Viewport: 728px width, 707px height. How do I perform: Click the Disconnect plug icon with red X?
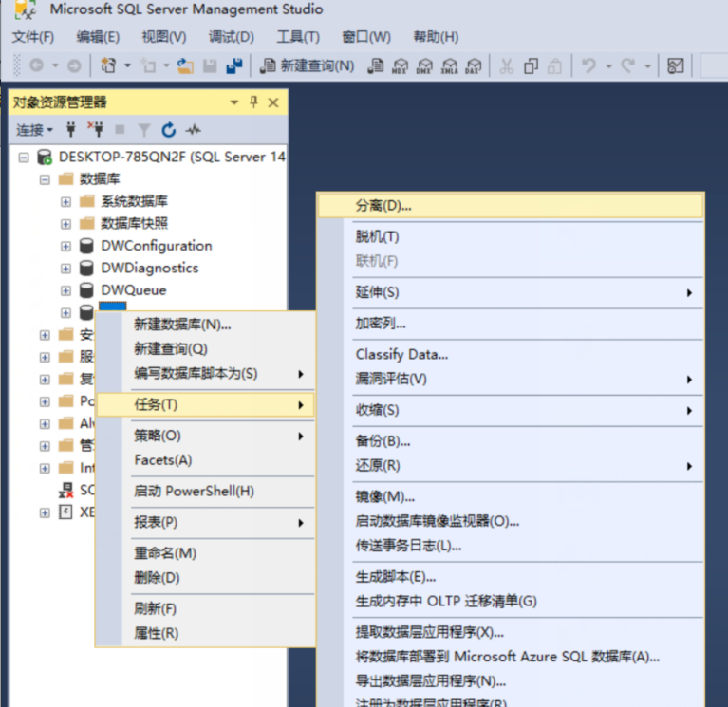[x=96, y=129]
